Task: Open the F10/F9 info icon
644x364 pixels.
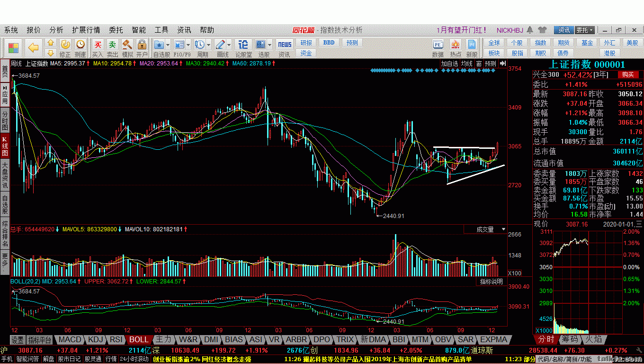Action: pyautogui.click(x=179, y=45)
